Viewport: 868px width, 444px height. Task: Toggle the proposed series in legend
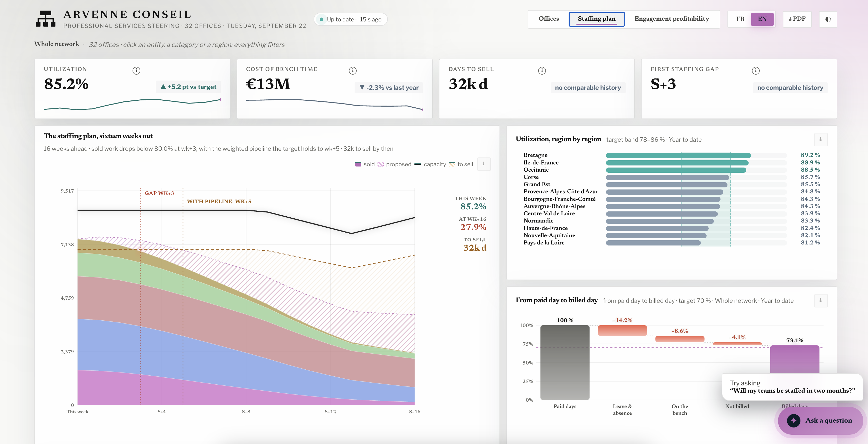(x=394, y=164)
